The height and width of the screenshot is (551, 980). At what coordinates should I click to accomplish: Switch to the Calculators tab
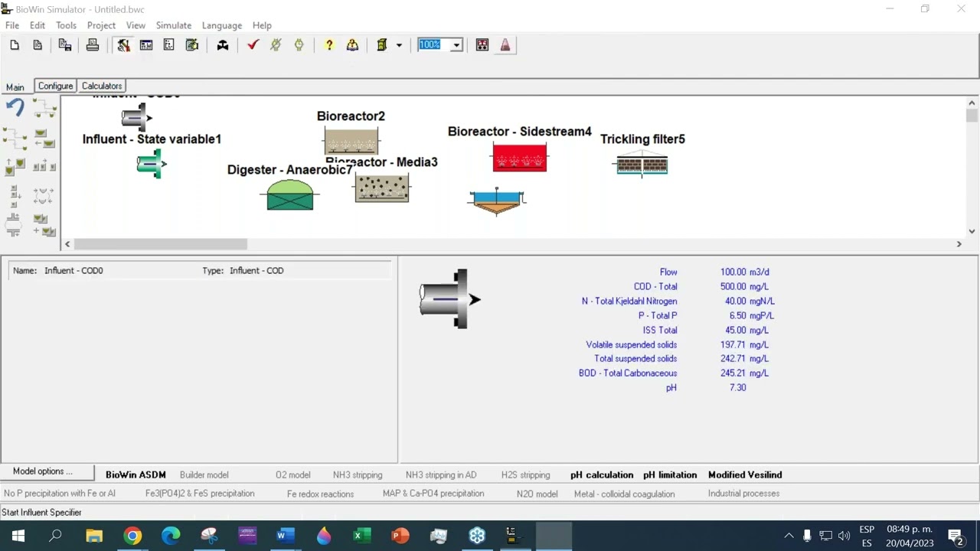(x=102, y=86)
